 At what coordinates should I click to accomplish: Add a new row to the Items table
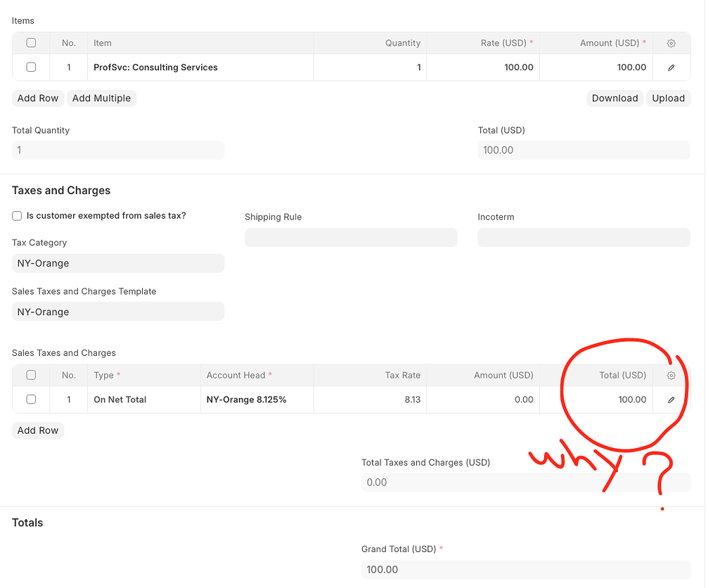[38, 98]
